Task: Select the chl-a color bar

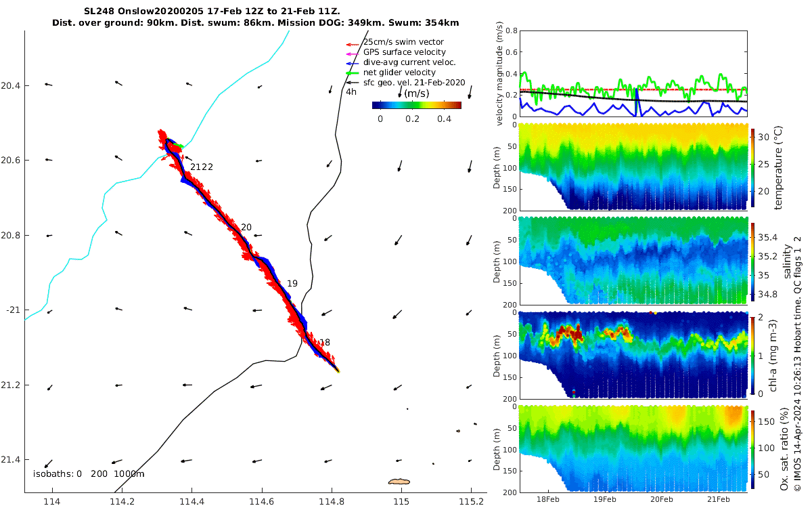Action: (754, 355)
